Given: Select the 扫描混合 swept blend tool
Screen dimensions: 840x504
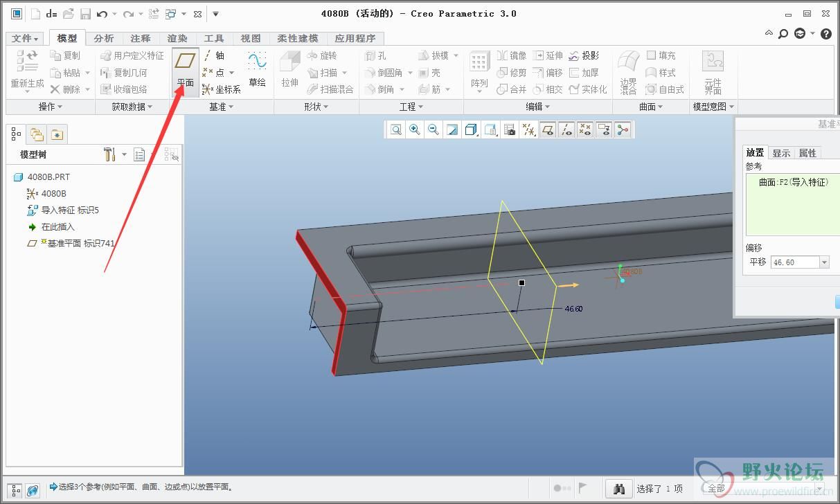Looking at the screenshot, I should [330, 89].
